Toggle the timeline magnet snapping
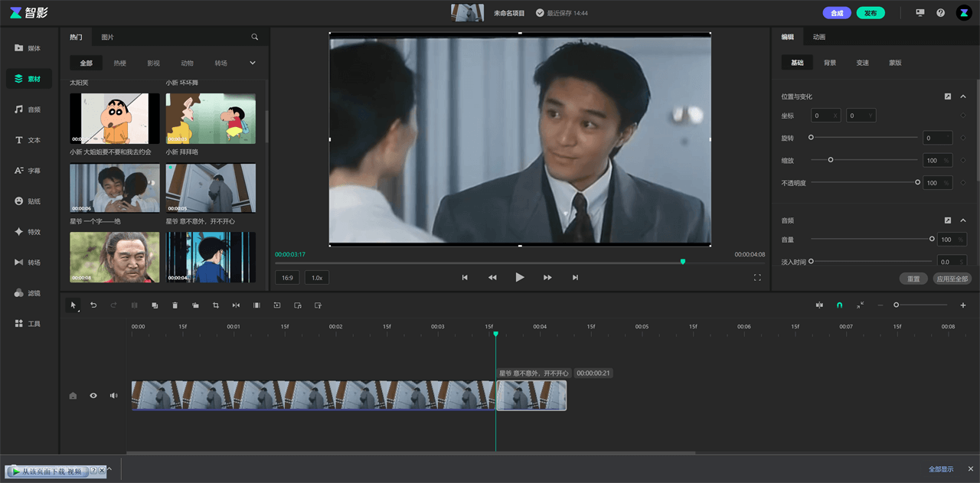Screen dimensions: 980x483 point(840,305)
